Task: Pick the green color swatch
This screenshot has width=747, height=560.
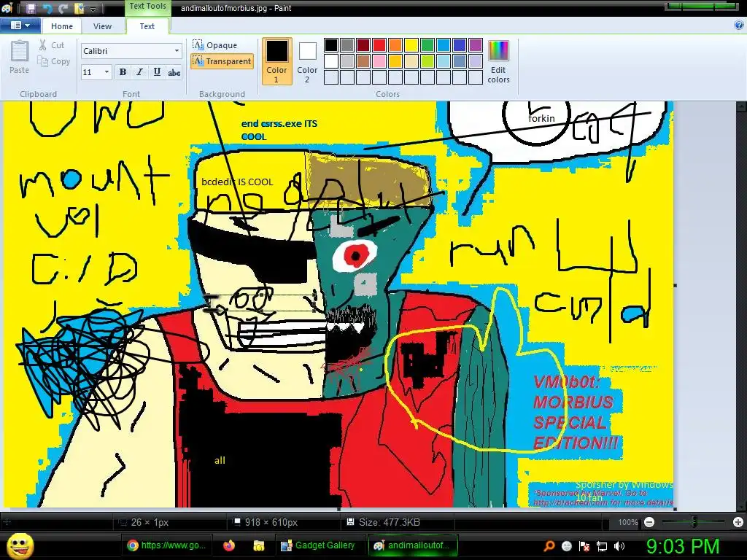Action: (427, 45)
